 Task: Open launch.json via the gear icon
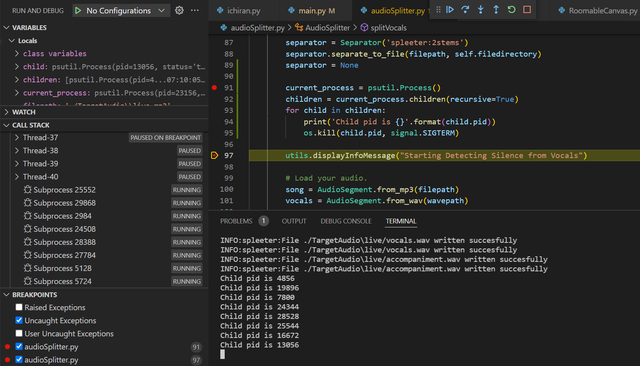point(179,11)
